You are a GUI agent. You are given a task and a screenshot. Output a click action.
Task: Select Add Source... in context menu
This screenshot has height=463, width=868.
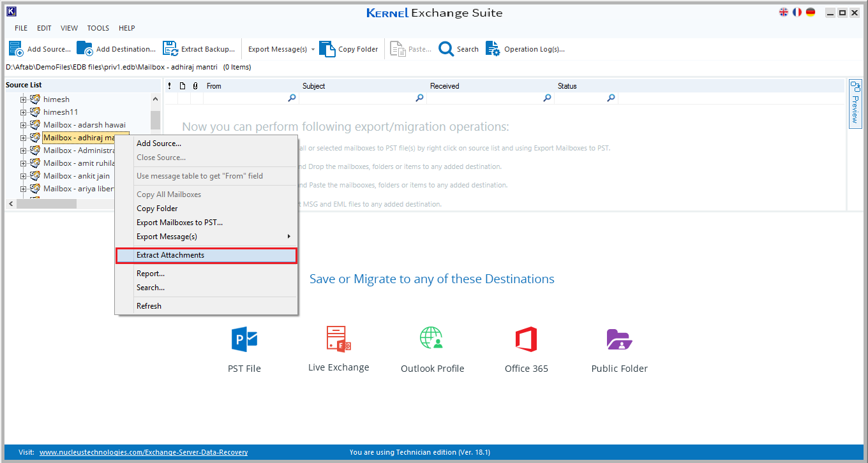pyautogui.click(x=206, y=143)
